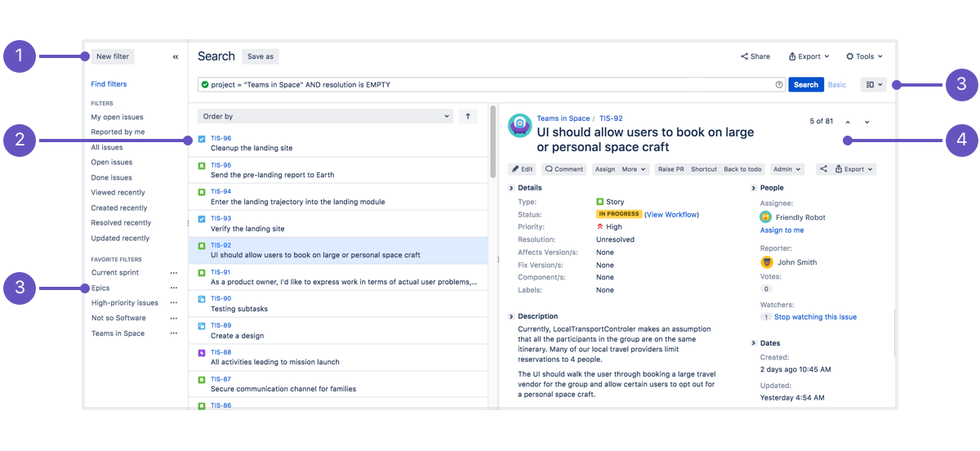Switch to Basic search mode
This screenshot has width=980, height=451.
837,84
